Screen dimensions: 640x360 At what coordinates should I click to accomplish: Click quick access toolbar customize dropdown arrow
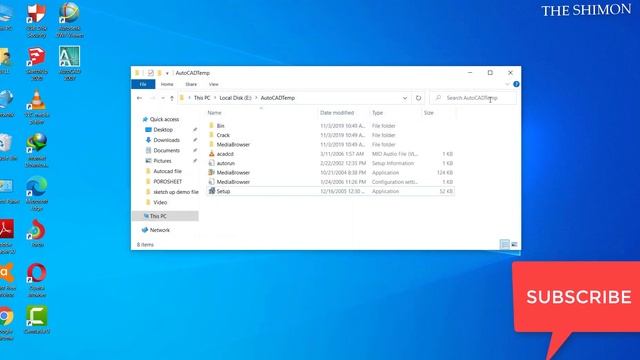(x=167, y=73)
